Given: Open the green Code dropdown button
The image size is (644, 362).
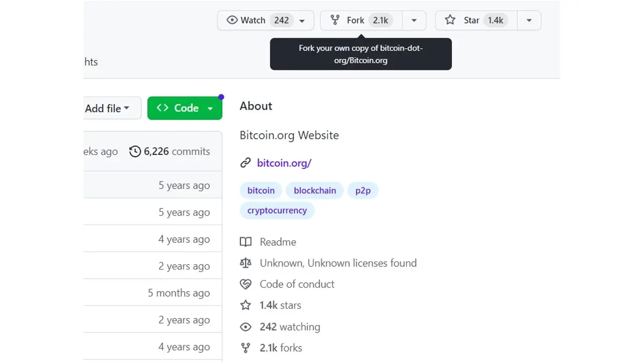Looking at the screenshot, I should tap(185, 108).
